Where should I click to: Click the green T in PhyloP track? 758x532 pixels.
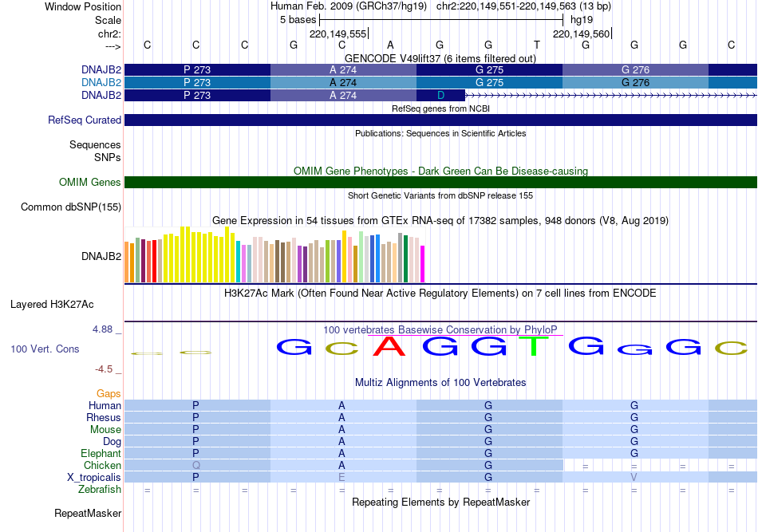point(534,346)
